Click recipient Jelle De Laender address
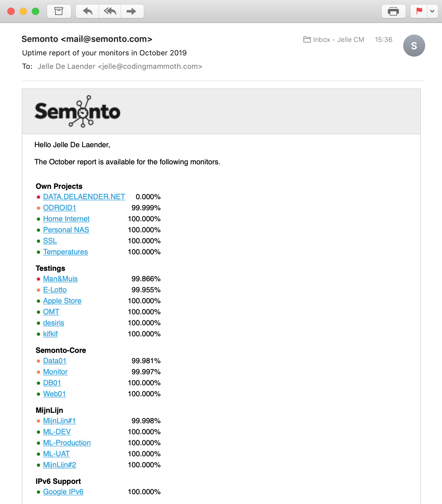 (x=120, y=66)
